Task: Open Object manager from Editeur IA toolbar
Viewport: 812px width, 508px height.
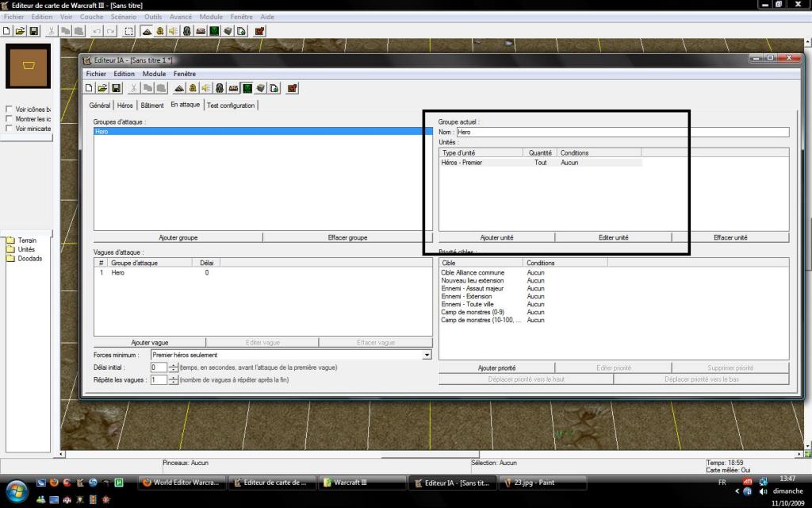Action: (x=260, y=88)
